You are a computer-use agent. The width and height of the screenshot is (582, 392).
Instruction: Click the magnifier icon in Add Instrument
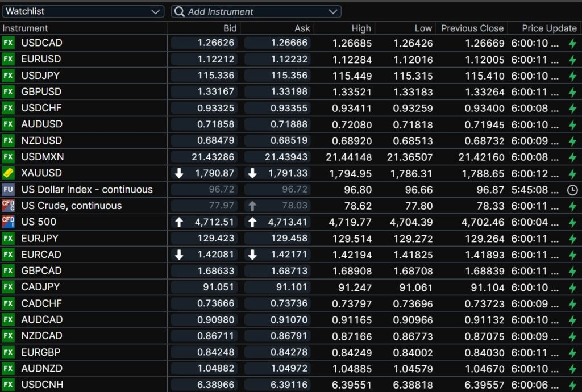179,12
